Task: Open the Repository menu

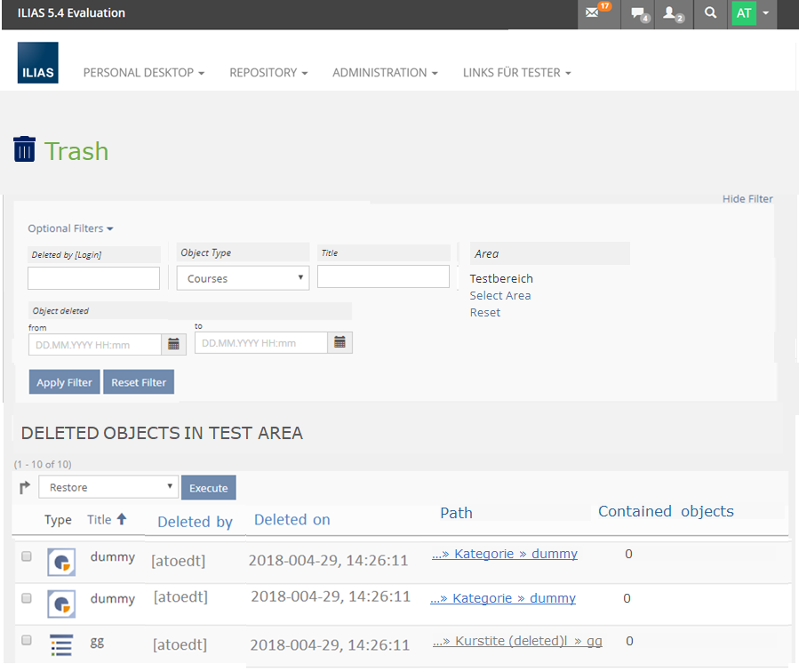Action: (x=268, y=73)
